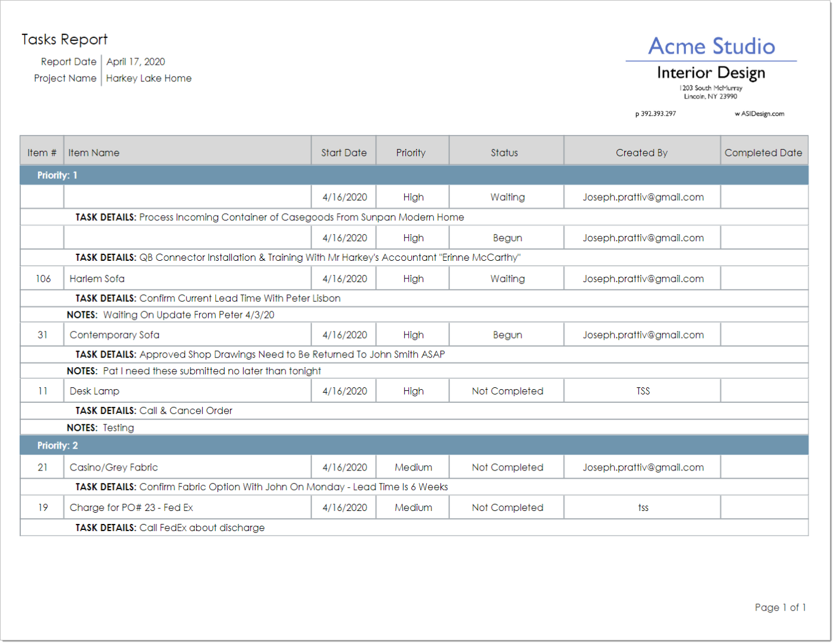Click Begun status in Contemporary Sofa row

[507, 335]
